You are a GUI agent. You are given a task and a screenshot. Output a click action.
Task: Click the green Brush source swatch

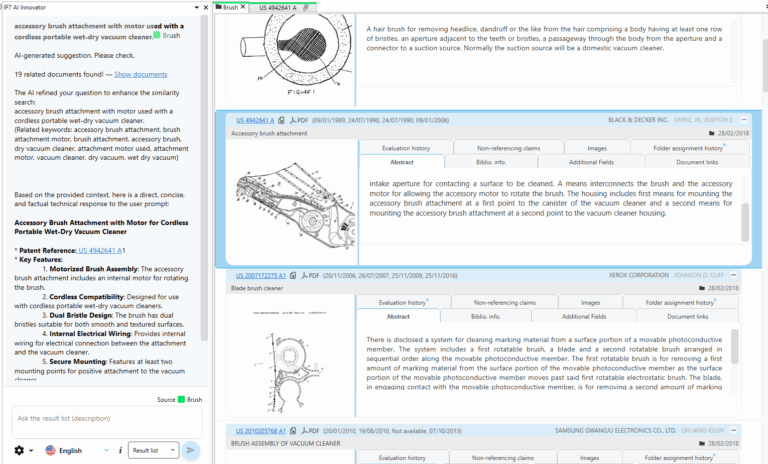pyautogui.click(x=180, y=399)
